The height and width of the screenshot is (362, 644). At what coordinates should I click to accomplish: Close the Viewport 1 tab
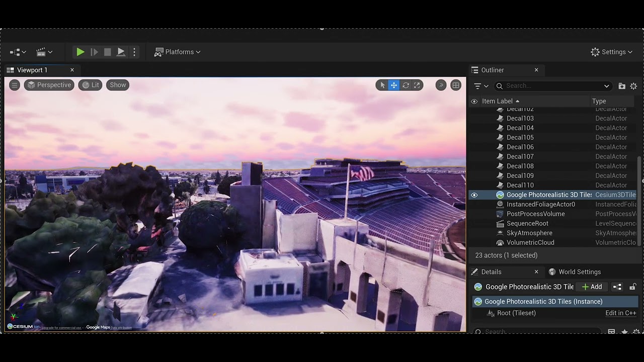click(x=72, y=70)
